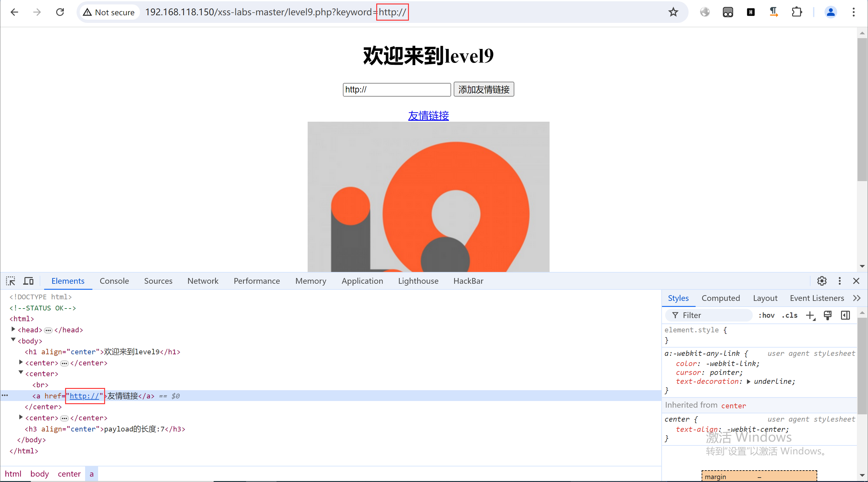Expand the text-decoration underline shorthand triangle
This screenshot has height=482, width=868.
[748, 382]
